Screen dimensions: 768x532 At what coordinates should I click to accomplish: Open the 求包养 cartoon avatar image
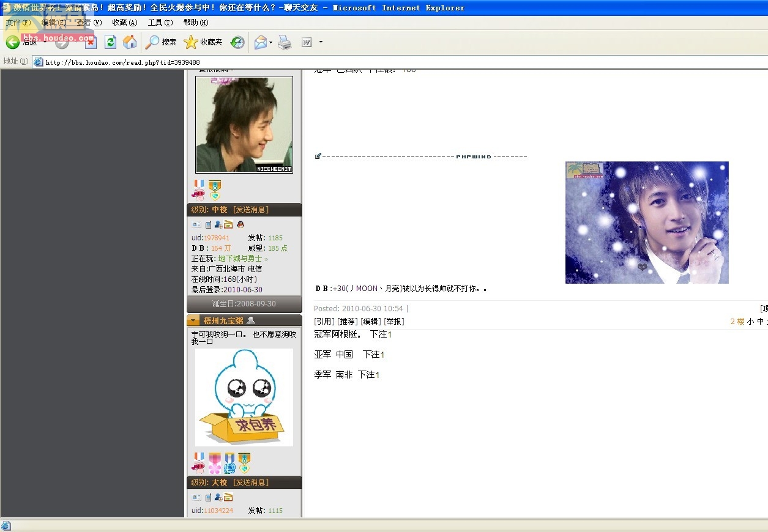(x=244, y=397)
